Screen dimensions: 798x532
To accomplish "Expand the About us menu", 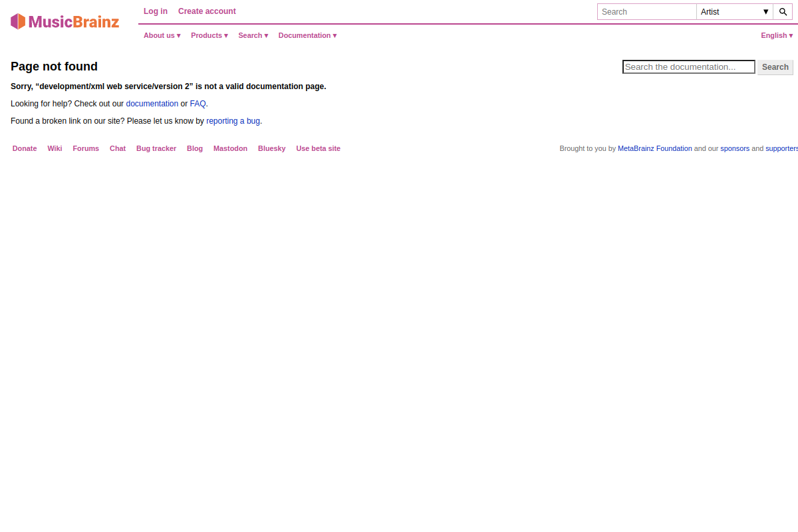I will point(162,35).
